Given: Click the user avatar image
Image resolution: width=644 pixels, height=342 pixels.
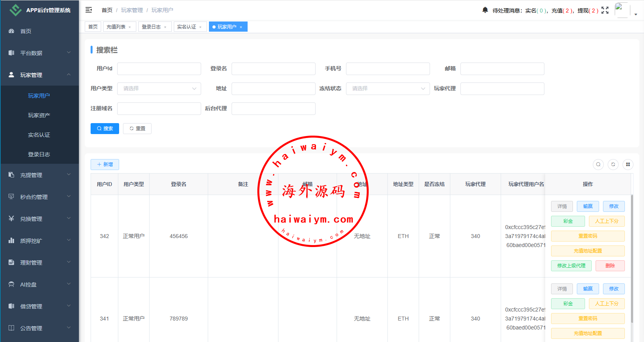Looking at the screenshot, I should point(622,10).
